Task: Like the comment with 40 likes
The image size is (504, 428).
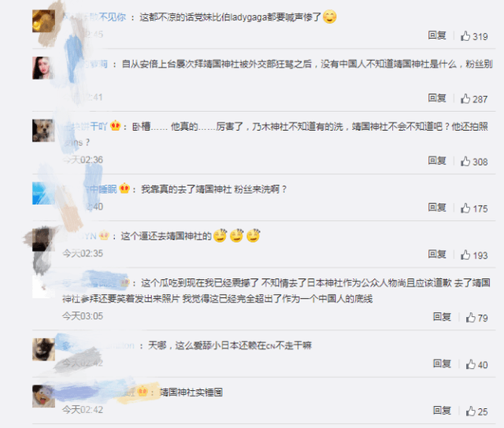Action: coord(471,364)
